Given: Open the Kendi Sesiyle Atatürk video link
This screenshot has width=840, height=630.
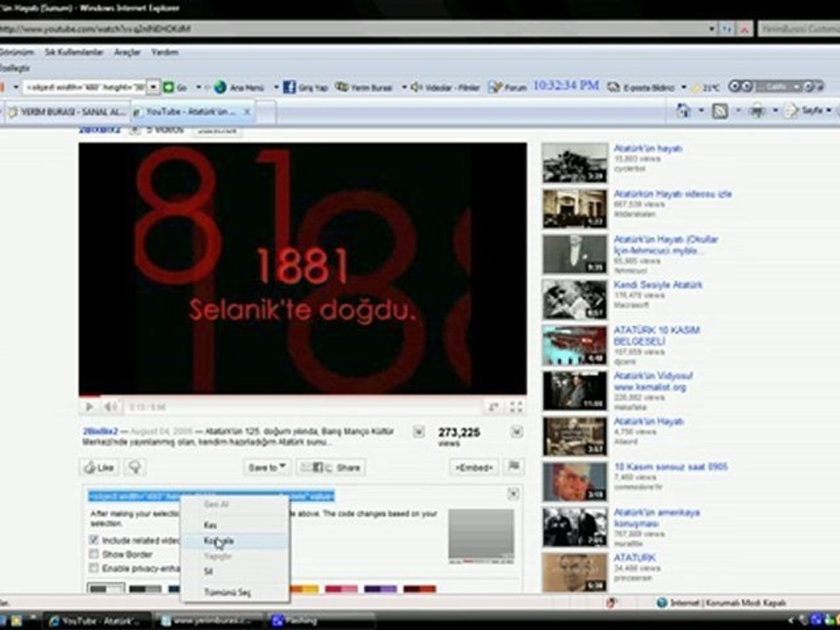Looking at the screenshot, I should (x=658, y=284).
